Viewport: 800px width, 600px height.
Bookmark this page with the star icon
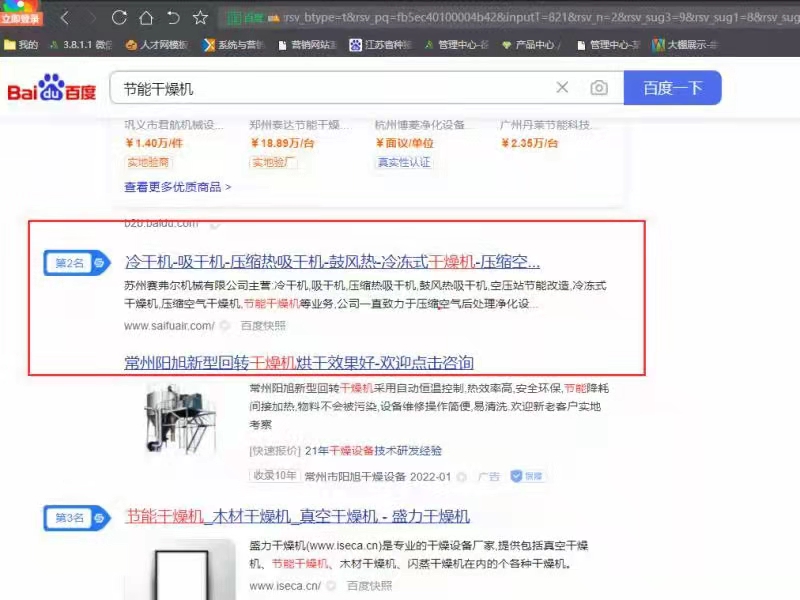200,18
